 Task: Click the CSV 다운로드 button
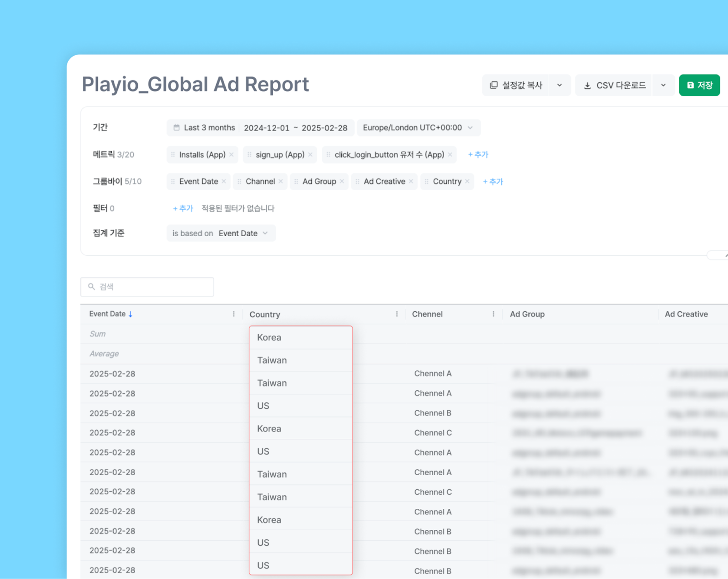coord(615,85)
